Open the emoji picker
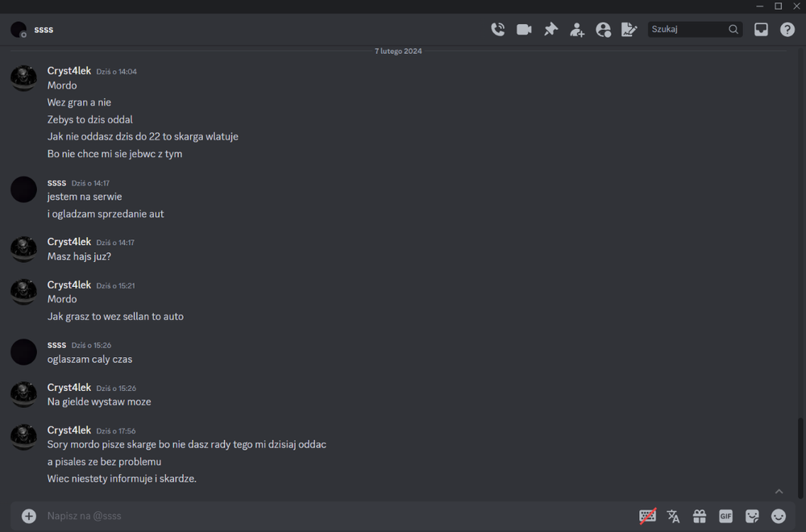Screen dimensions: 806x532 tap(779, 516)
